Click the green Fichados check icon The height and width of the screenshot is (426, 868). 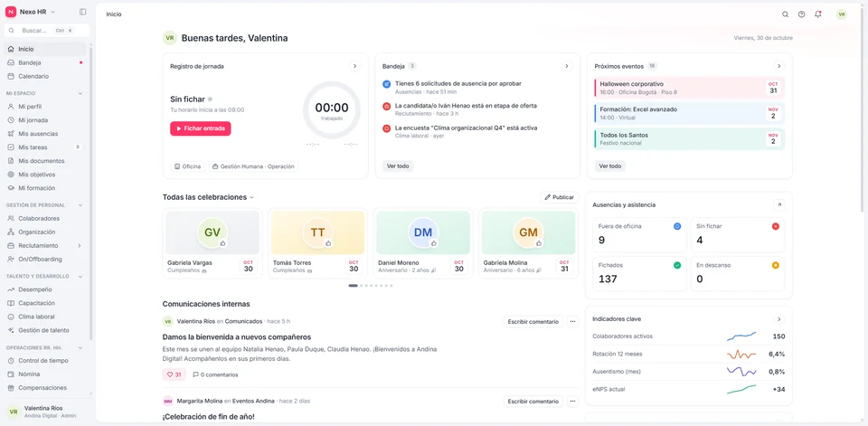pyautogui.click(x=677, y=265)
